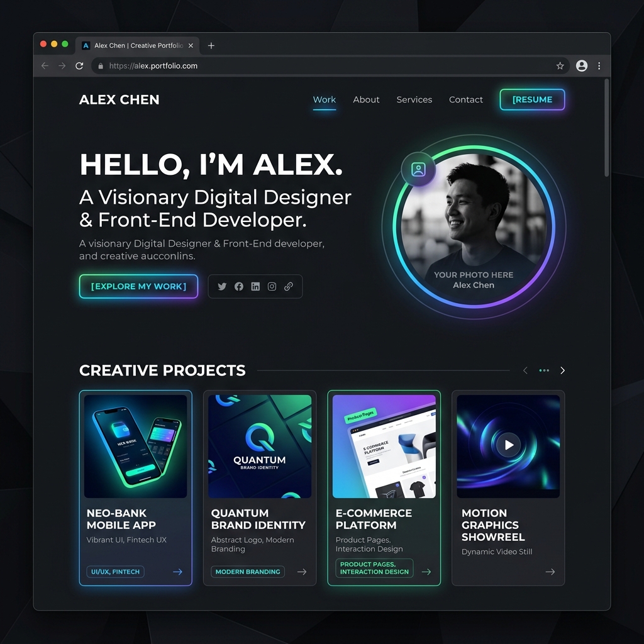Open the E-Commerce Platform thumbnail
Viewport: 644px width, 644px height.
click(x=384, y=447)
